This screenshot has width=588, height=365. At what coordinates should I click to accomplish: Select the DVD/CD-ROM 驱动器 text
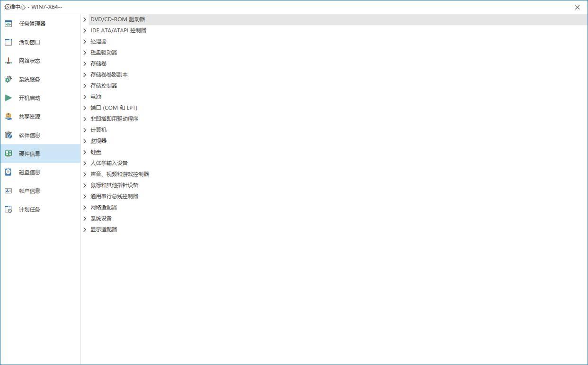tap(118, 19)
